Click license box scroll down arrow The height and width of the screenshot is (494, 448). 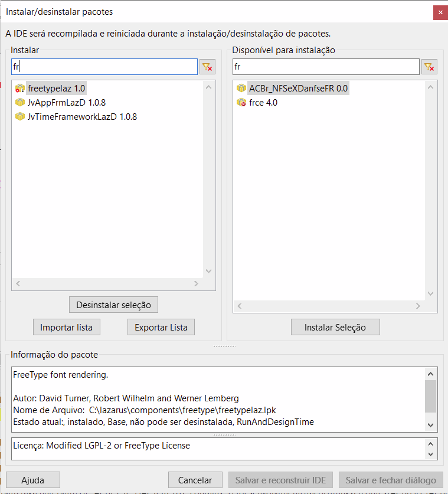click(430, 454)
